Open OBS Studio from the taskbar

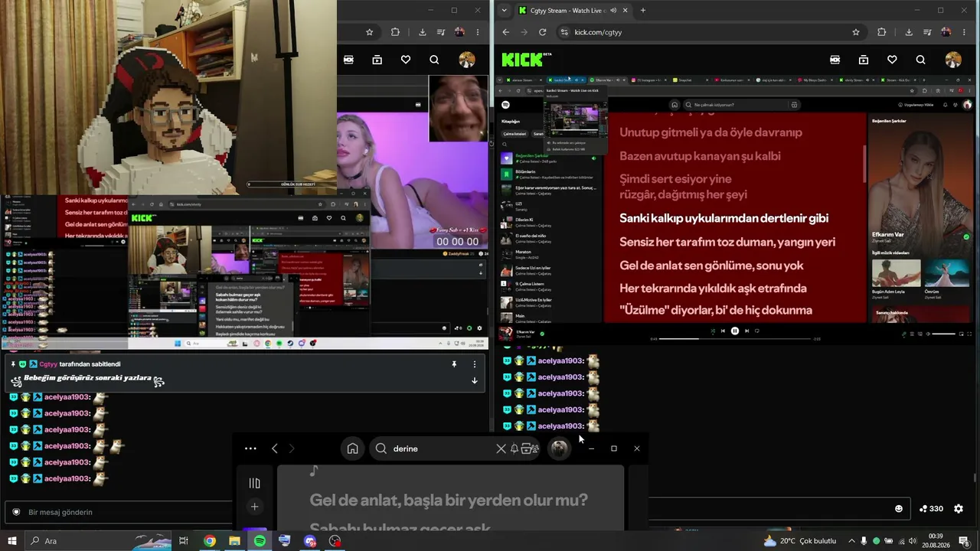[x=335, y=541]
